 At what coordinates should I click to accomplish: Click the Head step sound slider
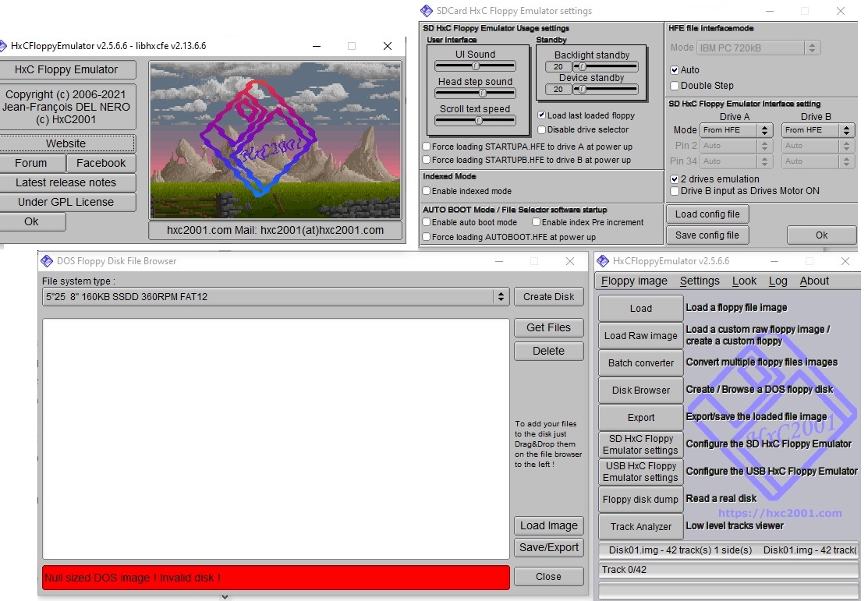pos(476,94)
